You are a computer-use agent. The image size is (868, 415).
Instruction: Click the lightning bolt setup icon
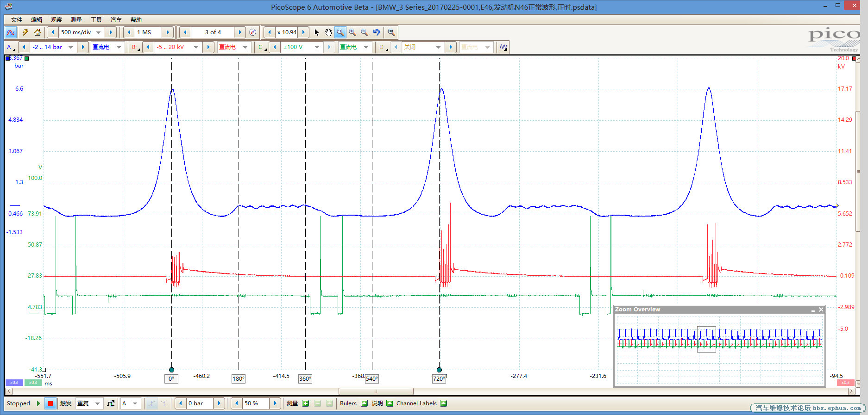(25, 32)
